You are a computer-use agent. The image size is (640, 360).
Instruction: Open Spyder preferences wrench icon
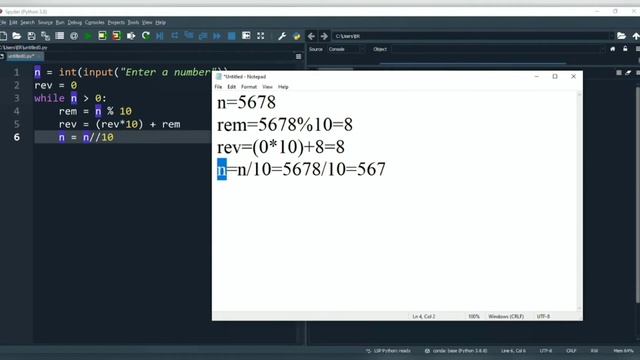(x=282, y=36)
